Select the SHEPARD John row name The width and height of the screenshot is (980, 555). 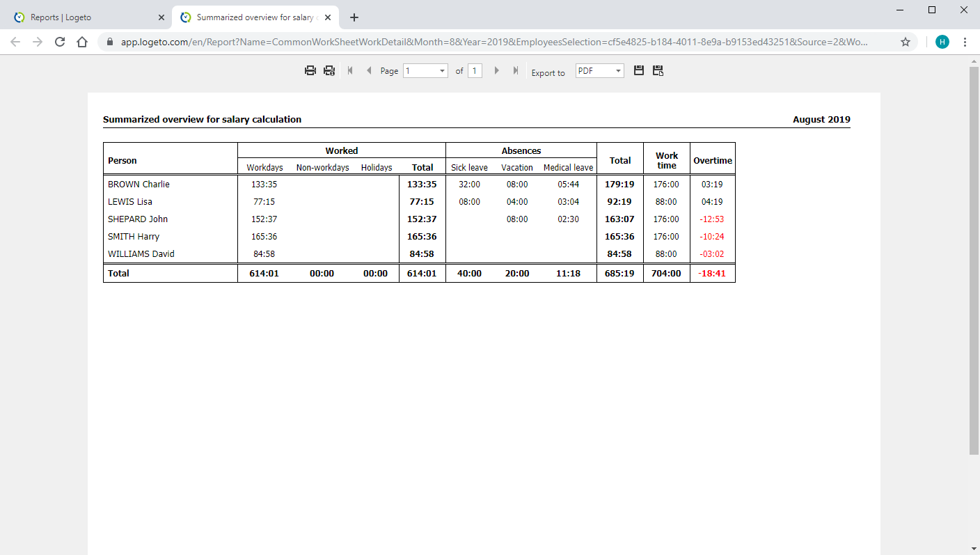138,219
